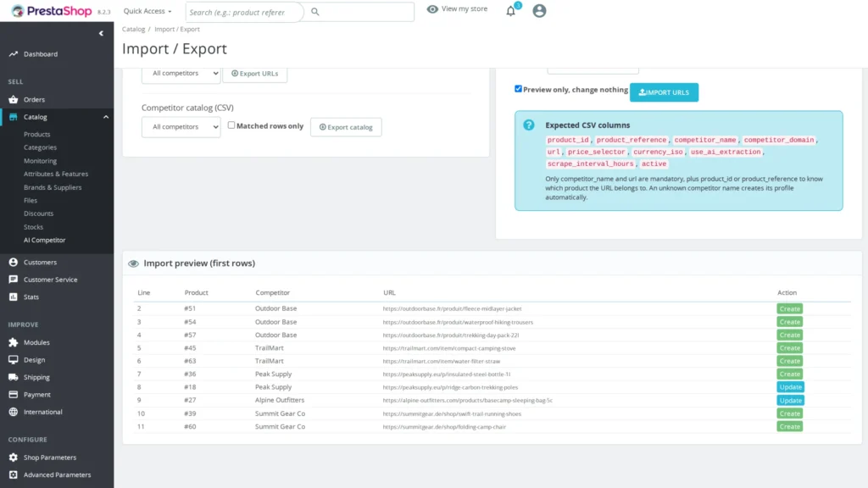
Task: Click the search magnifier icon
Action: point(315,12)
